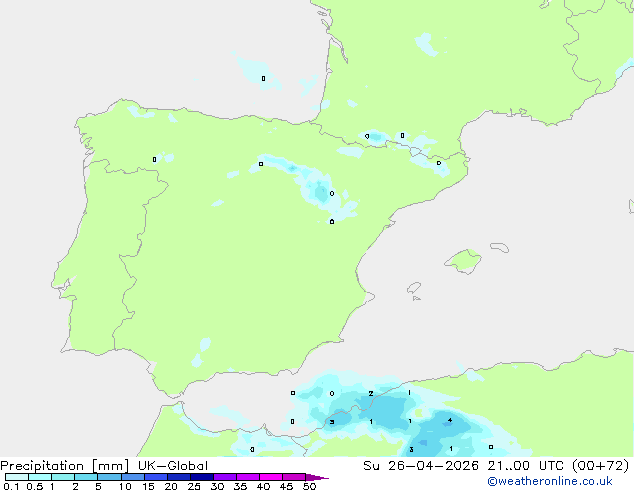This screenshot has height=490, width=634.
Task: Click the "UK-Global" model name text
Action: click(173, 465)
